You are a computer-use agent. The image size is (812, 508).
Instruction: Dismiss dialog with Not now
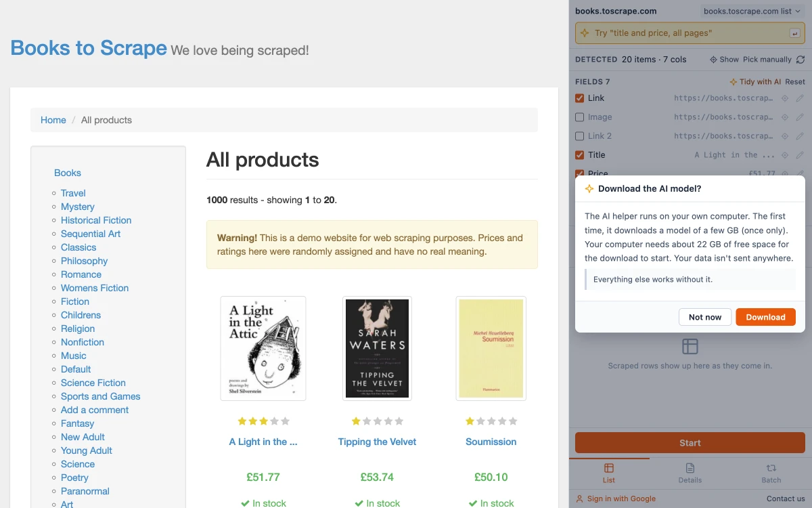[705, 317]
